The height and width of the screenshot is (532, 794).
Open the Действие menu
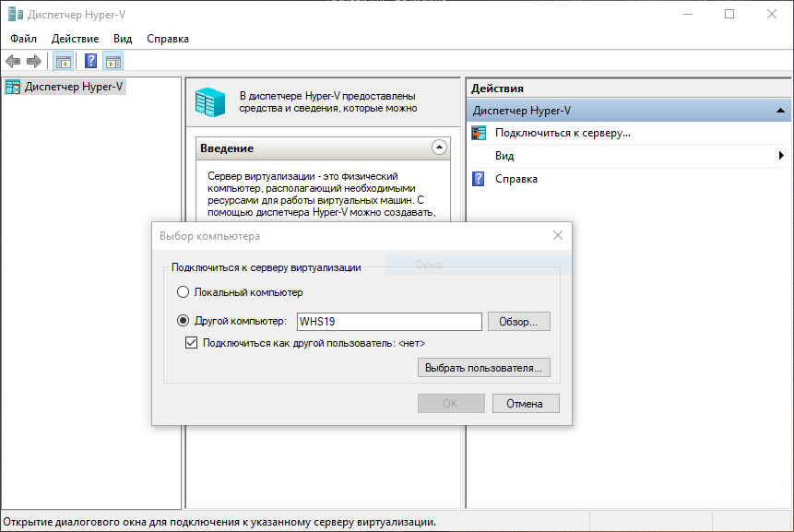[x=75, y=39]
